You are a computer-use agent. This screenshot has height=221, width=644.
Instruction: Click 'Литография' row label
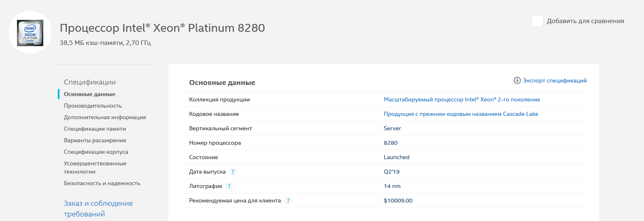206,186
